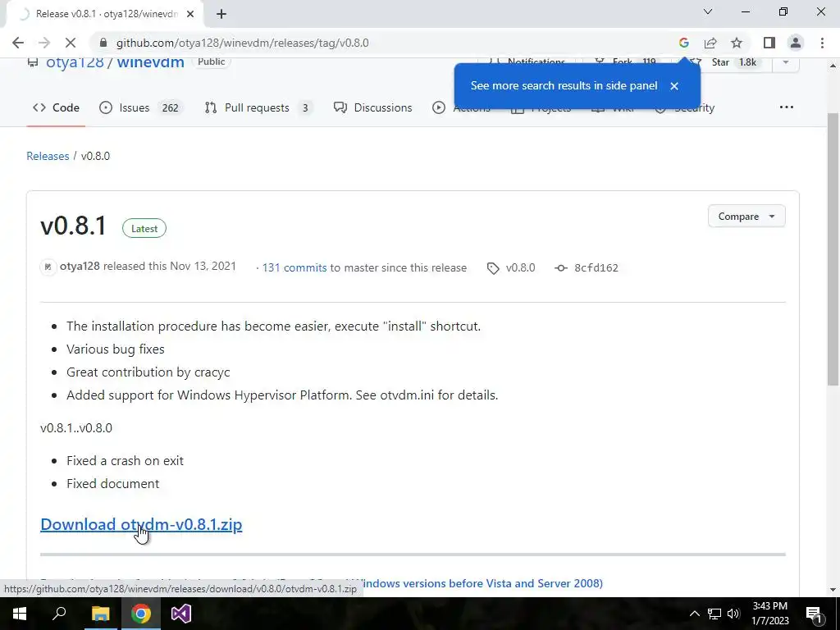
Task: Open the otya128 user link
Action: [75, 62]
